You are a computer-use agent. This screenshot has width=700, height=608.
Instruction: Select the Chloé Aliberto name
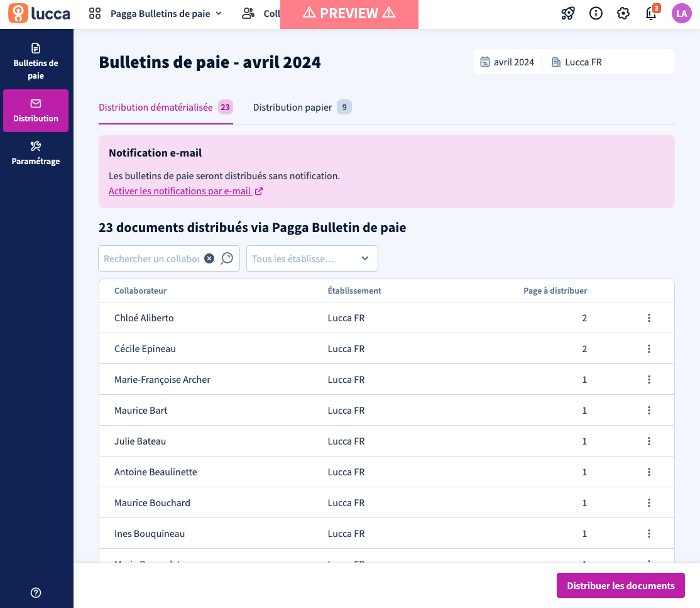(x=144, y=318)
